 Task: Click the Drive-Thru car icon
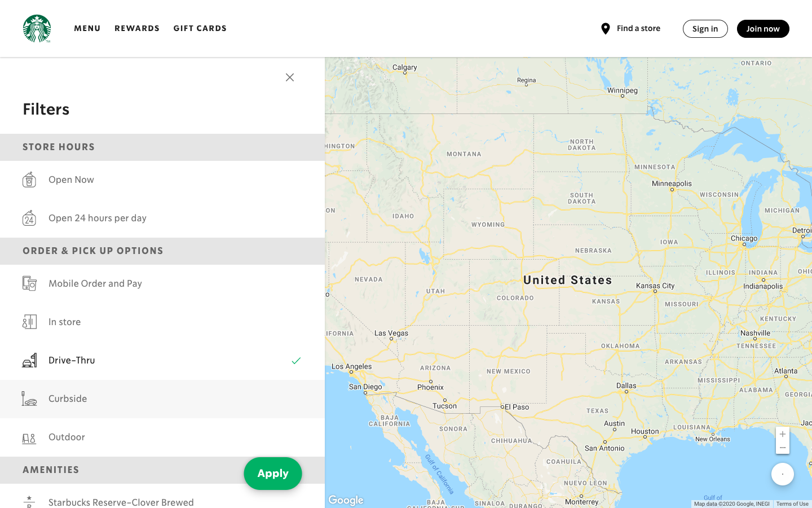[x=29, y=360]
